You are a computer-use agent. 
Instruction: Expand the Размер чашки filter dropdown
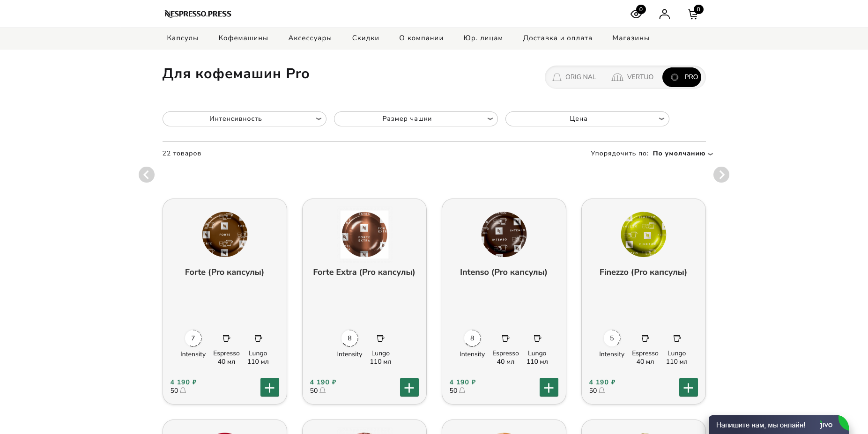pyautogui.click(x=416, y=119)
